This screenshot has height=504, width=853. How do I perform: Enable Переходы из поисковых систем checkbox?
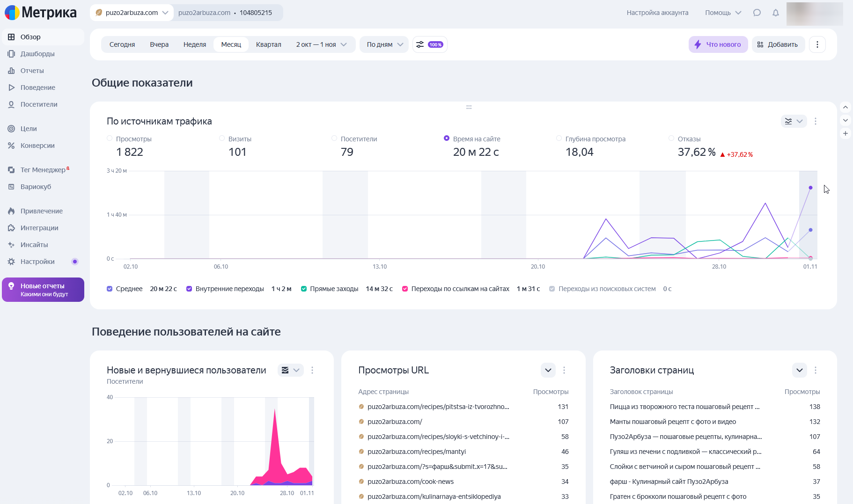pyautogui.click(x=552, y=289)
